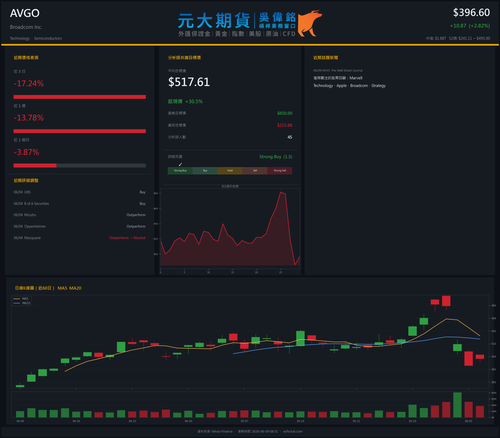This screenshot has width=500, height=438.
Task: Click the tallest green volume bar
Action: (458, 405)
